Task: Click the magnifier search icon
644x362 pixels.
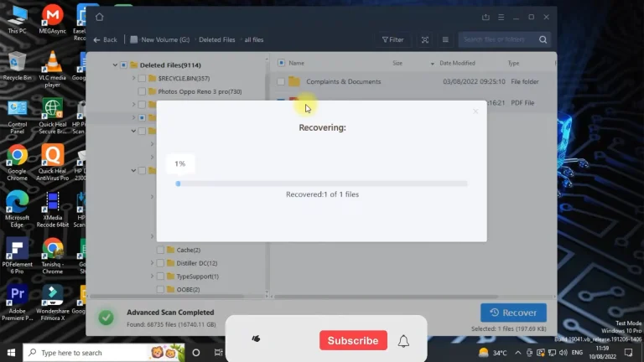Action: coord(543,40)
